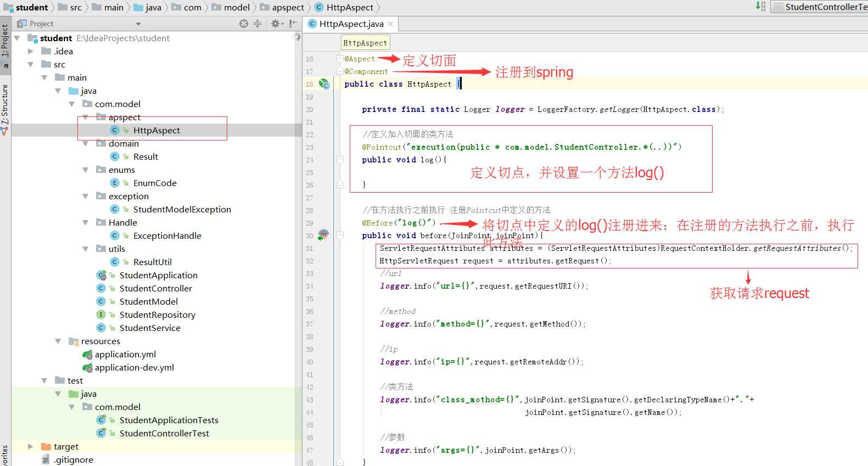Click the scroll-from-source locate icon
This screenshot has height=466, width=868.
pos(244,24)
